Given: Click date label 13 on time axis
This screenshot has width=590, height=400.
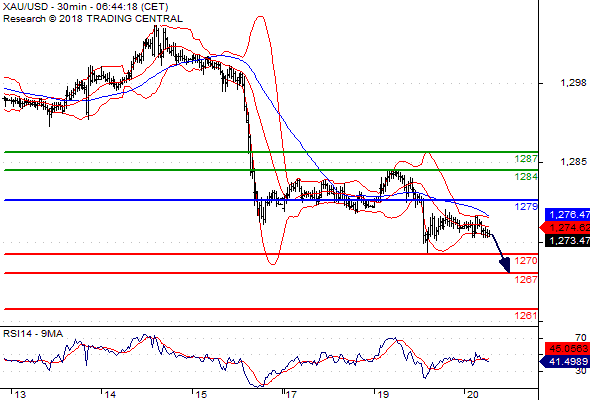Looking at the screenshot, I should click(x=20, y=395).
